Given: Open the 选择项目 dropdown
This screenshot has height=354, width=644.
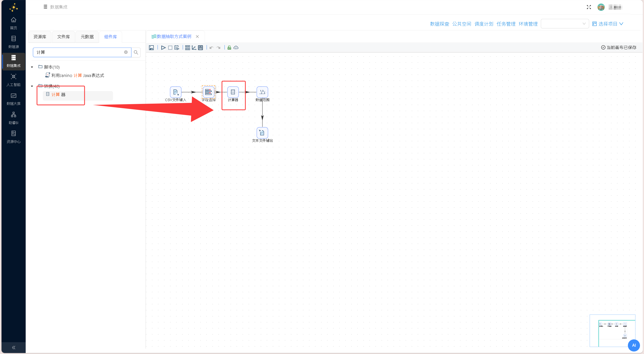Looking at the screenshot, I should click(608, 24).
